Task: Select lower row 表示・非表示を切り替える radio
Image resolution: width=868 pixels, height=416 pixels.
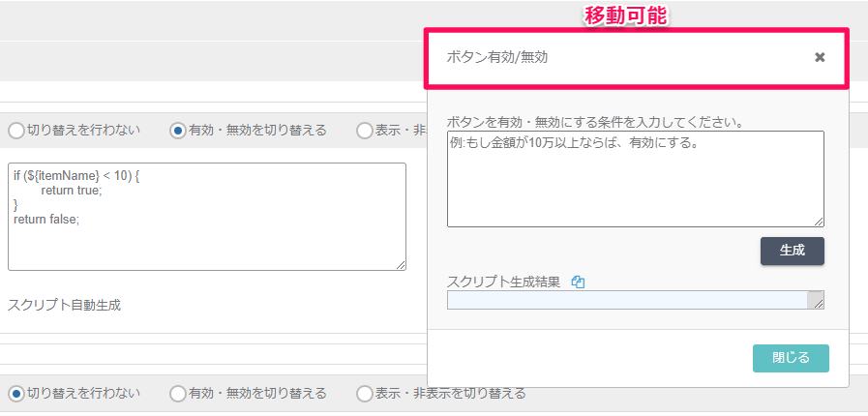Action: pos(364,394)
